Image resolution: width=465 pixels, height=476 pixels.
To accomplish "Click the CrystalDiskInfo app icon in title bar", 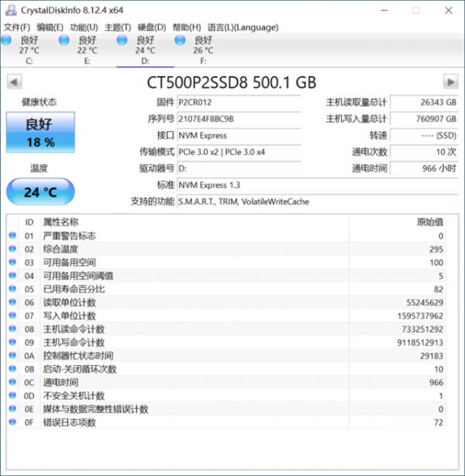I will tap(11, 10).
